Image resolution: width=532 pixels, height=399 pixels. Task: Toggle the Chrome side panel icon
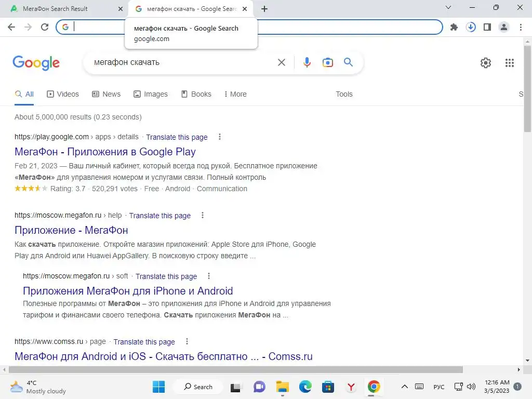(487, 27)
